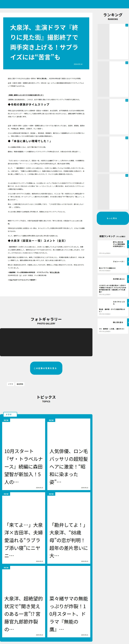The image size is (129, 644).
Task: Click the ランキング RANKING heading
Action: coord(113,17)
